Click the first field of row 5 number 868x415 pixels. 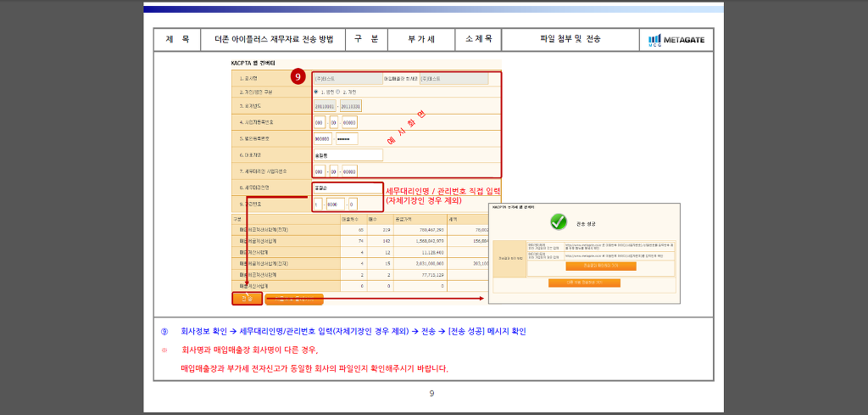pyautogui.click(x=323, y=138)
